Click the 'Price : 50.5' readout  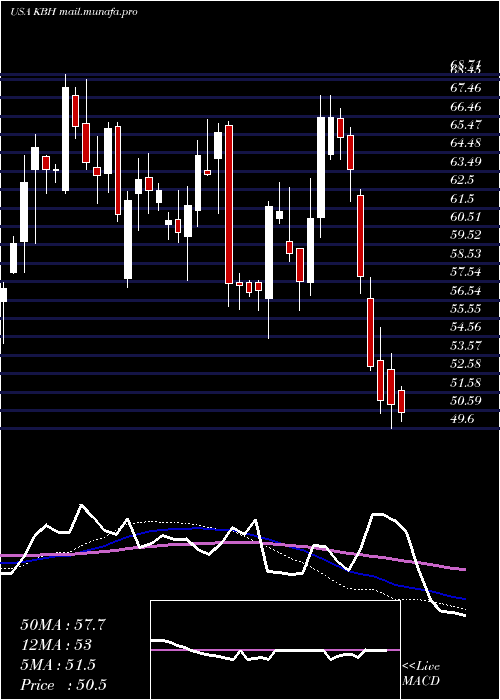click(x=63, y=685)
